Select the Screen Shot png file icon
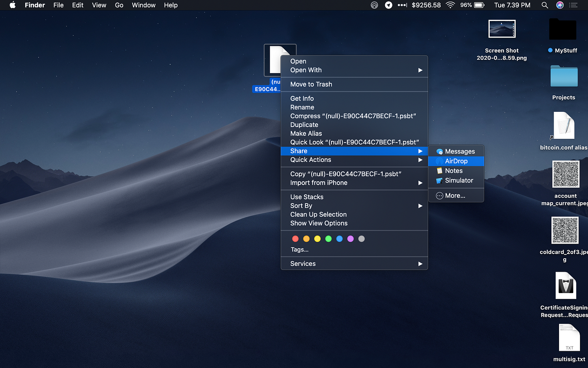The width and height of the screenshot is (588, 368). click(x=502, y=29)
